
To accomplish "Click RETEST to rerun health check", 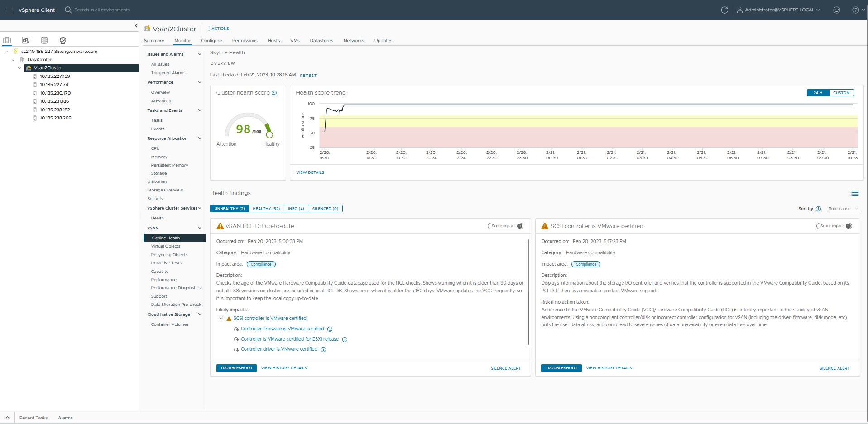I will tap(308, 76).
